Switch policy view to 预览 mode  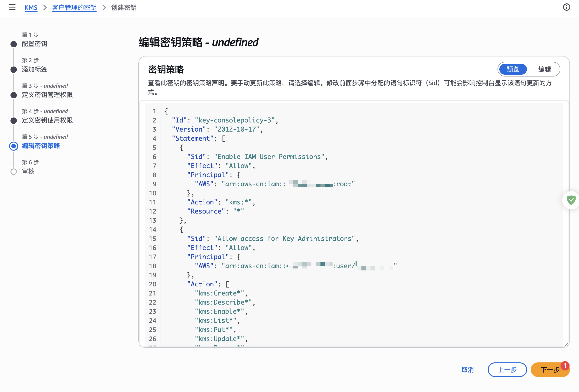point(513,69)
